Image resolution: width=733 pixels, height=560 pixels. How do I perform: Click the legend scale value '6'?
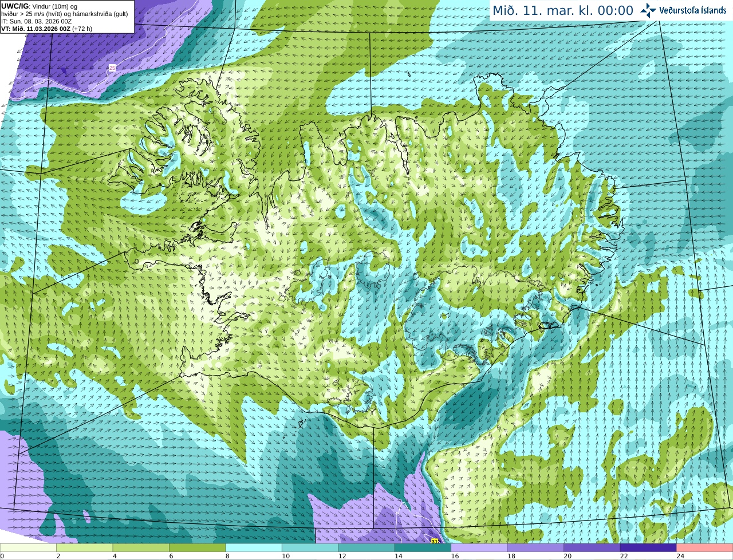click(x=171, y=556)
